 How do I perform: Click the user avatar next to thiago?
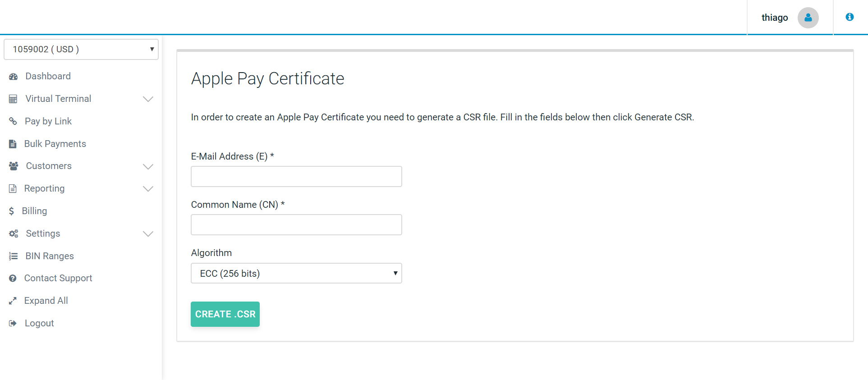(808, 18)
